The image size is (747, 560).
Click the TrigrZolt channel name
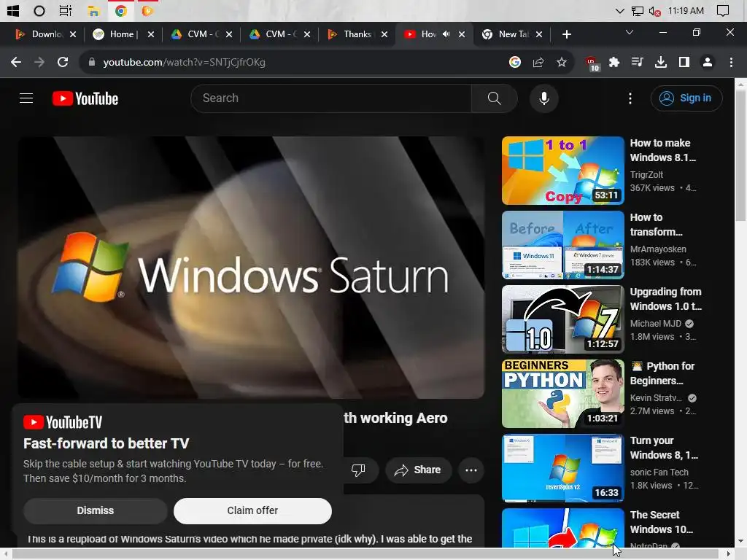point(646,175)
